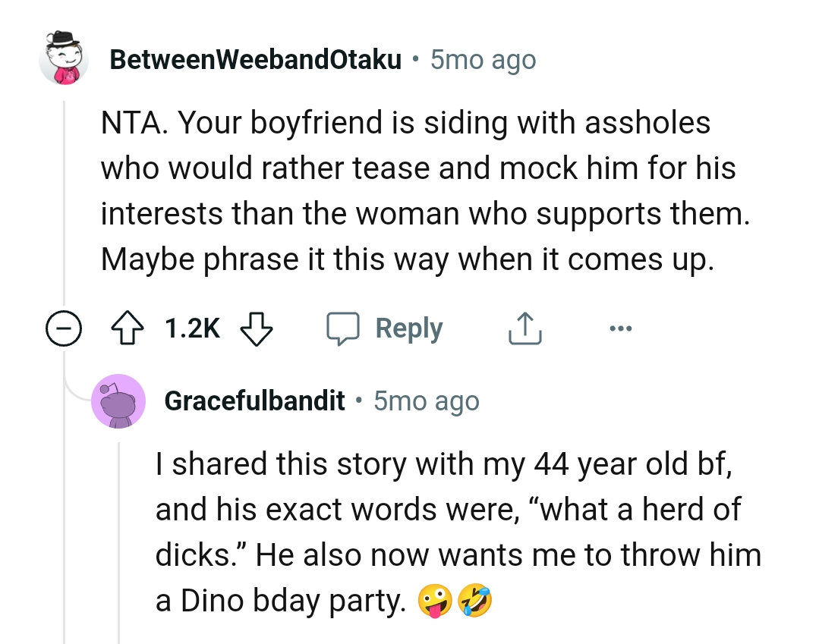Click the rolling-on-floor laughing emoji

coord(475,602)
